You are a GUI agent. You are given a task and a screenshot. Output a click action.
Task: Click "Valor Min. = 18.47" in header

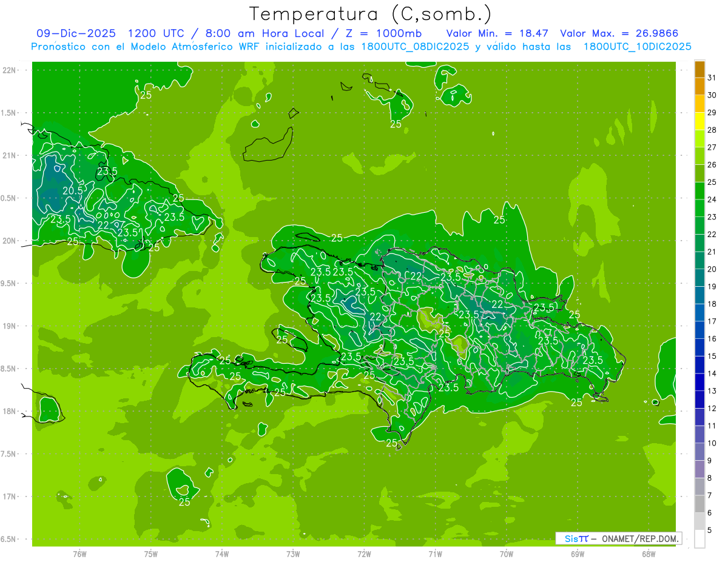point(497,33)
